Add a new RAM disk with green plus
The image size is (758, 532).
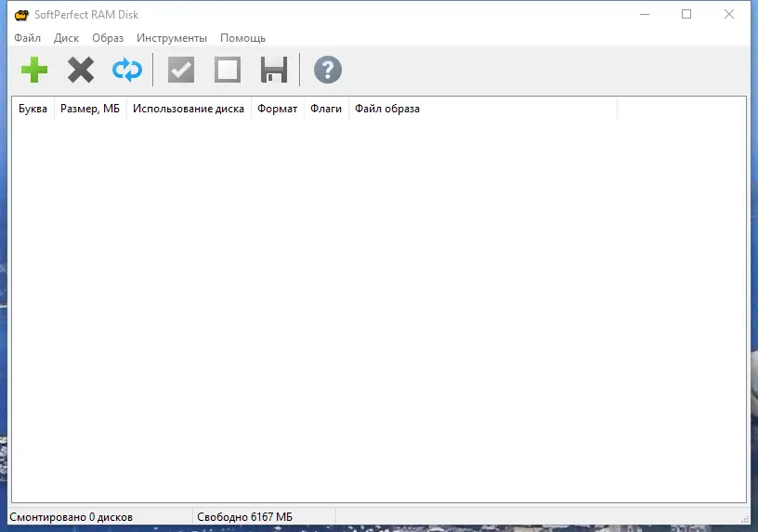34,70
